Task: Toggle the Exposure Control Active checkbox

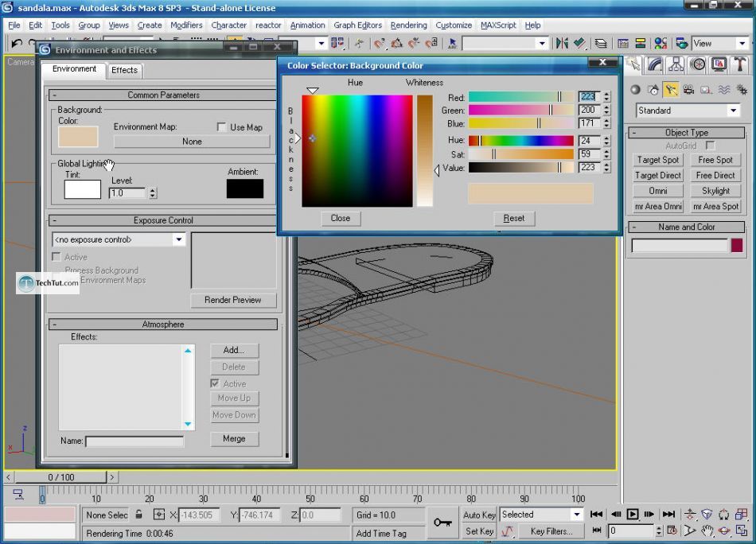Action: click(x=57, y=257)
